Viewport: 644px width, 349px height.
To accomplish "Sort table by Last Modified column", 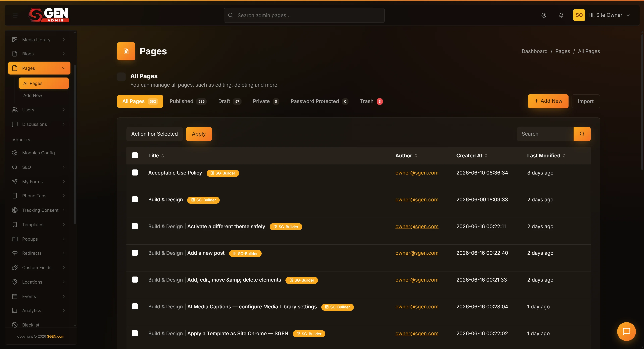I will tap(546, 156).
